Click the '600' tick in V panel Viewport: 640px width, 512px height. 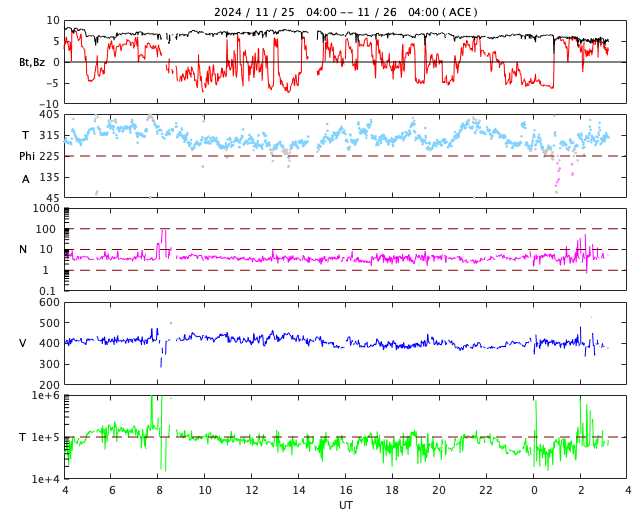pyautogui.click(x=49, y=302)
